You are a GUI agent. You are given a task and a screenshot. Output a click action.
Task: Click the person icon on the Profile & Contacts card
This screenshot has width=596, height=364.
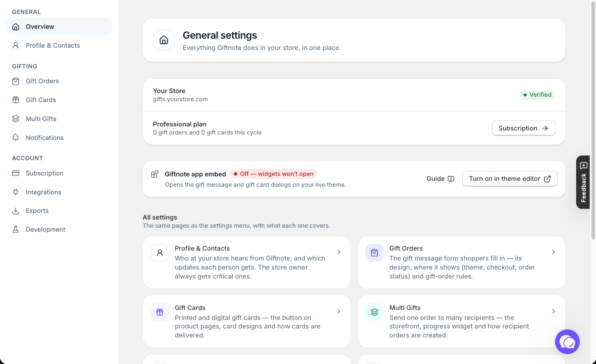pos(160,253)
